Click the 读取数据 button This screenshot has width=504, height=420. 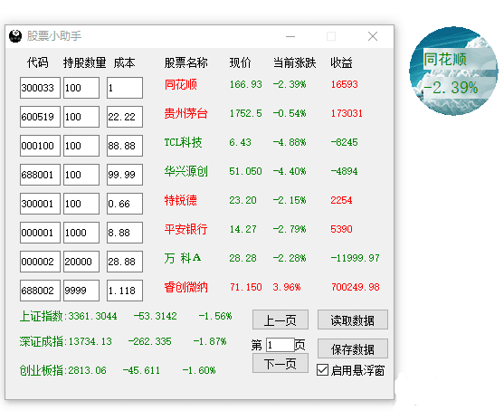(353, 320)
